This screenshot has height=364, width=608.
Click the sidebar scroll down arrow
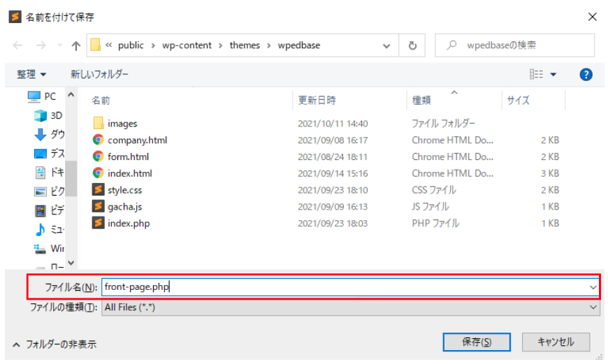tap(71, 263)
